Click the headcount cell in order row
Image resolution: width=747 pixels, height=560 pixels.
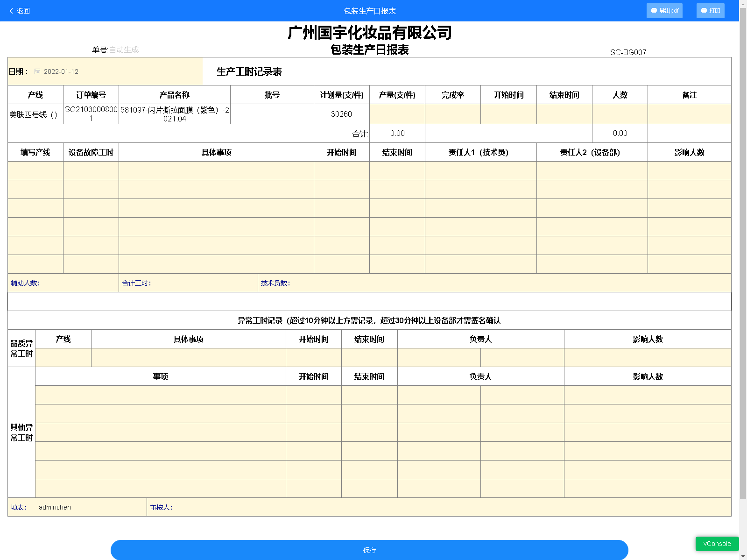tap(620, 114)
